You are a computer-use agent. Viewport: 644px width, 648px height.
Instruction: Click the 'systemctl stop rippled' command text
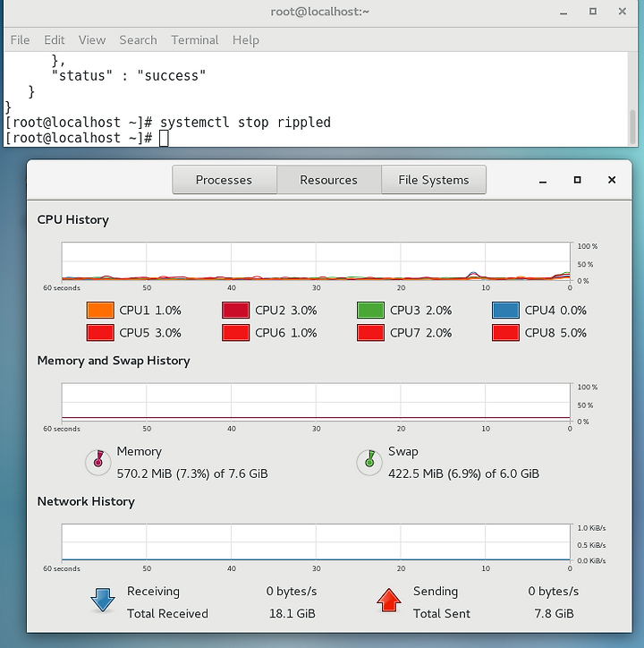click(245, 123)
